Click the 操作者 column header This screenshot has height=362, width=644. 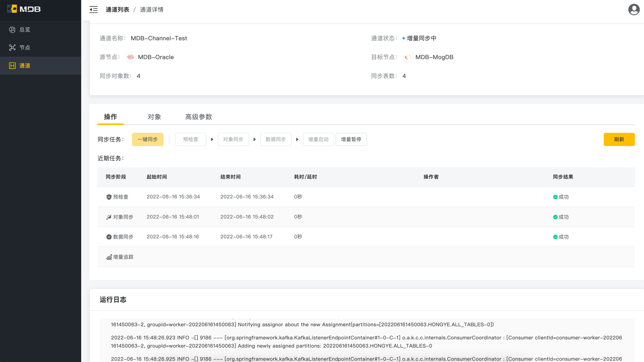coord(431,177)
